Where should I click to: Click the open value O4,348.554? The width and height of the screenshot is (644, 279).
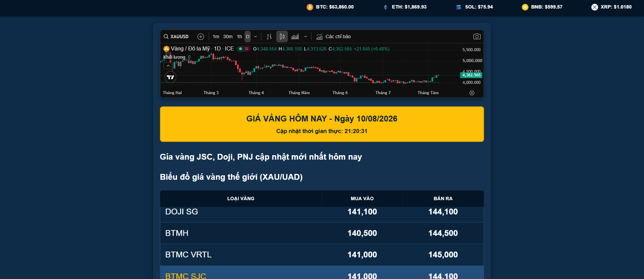click(x=265, y=49)
